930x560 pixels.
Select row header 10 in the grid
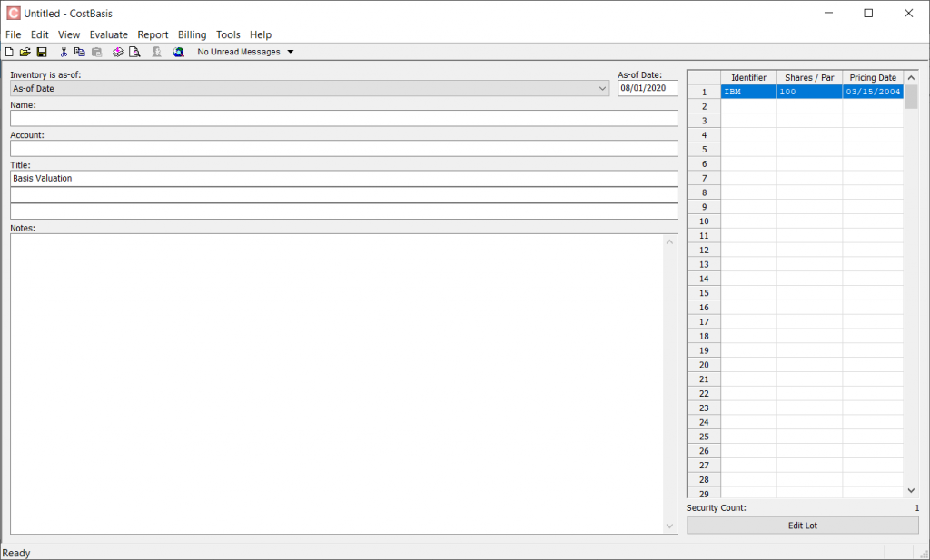click(704, 221)
